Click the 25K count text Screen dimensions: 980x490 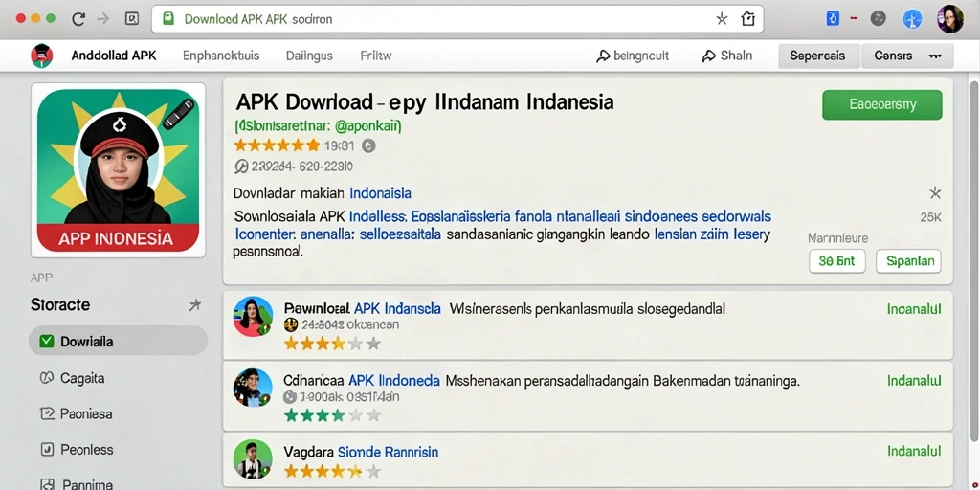click(x=930, y=217)
